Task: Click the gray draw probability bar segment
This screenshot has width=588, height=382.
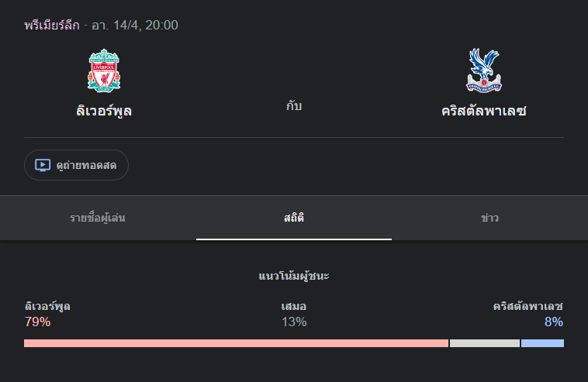Action: (x=485, y=343)
